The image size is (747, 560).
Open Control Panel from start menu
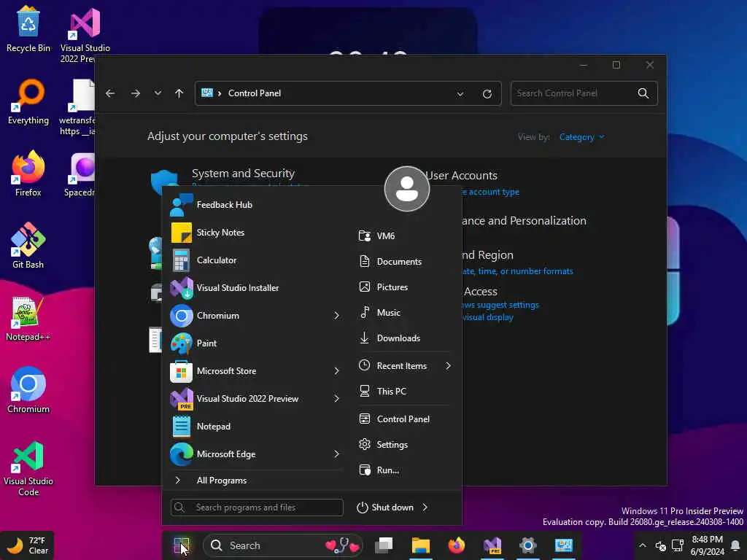pyautogui.click(x=405, y=419)
